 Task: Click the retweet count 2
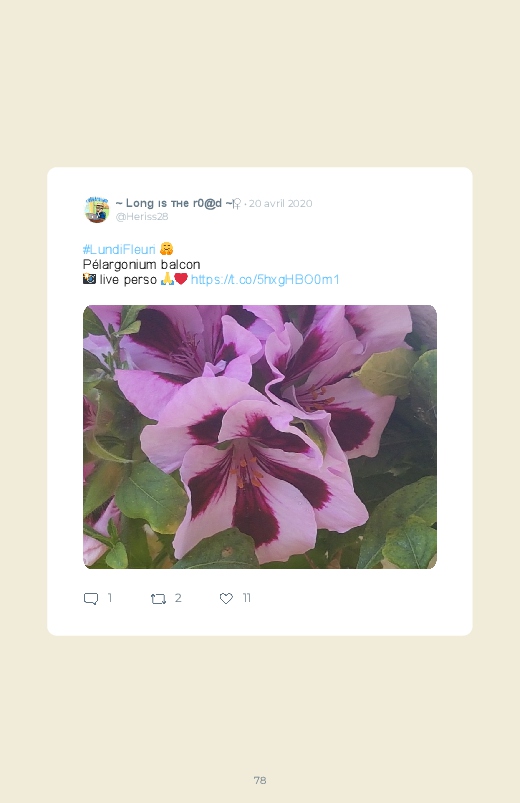(178, 598)
